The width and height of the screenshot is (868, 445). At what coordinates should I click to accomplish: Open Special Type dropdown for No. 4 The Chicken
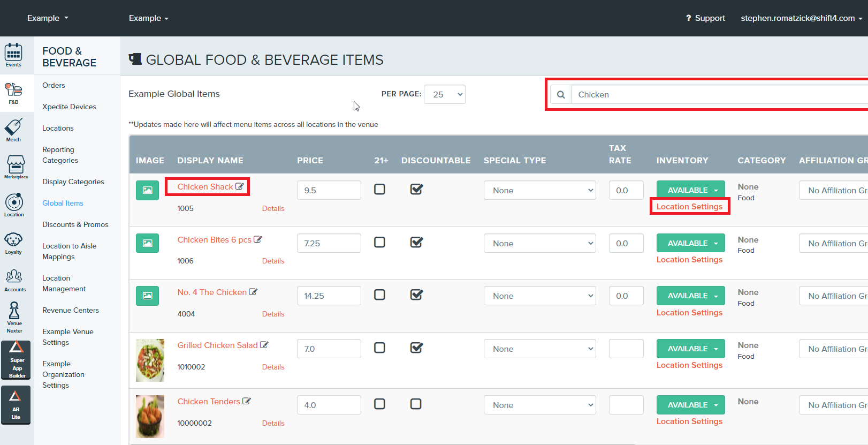pyautogui.click(x=540, y=296)
